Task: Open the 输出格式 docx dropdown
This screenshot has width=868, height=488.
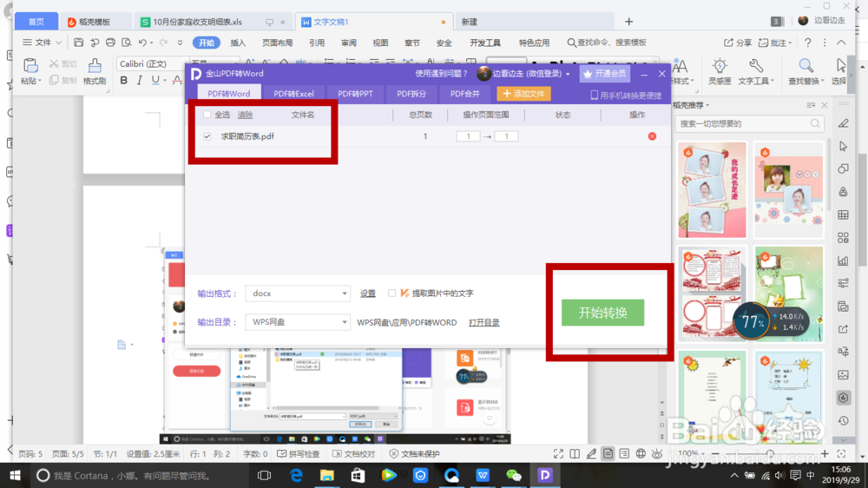Action: tap(298, 293)
